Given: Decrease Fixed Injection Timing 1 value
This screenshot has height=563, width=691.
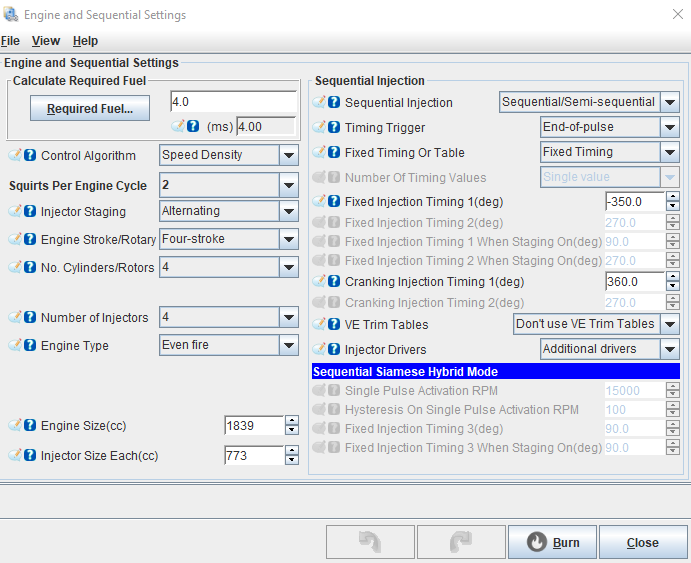Looking at the screenshot, I should coord(672,206).
